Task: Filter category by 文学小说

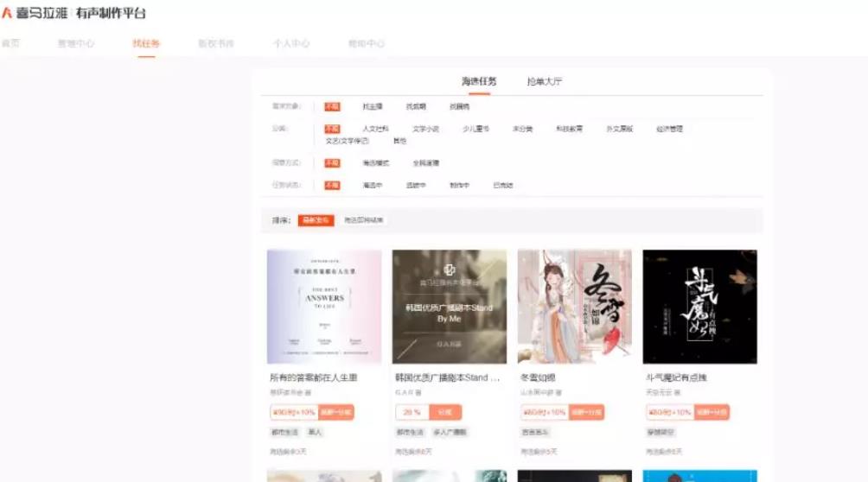Action: click(x=425, y=129)
